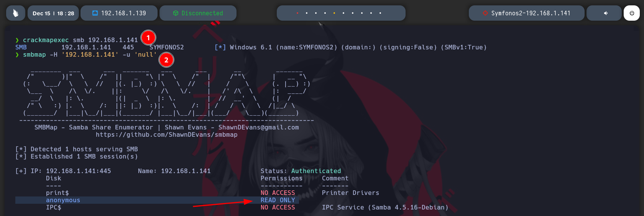
Task: Click the red circled number 2 marker
Action: 166,60
